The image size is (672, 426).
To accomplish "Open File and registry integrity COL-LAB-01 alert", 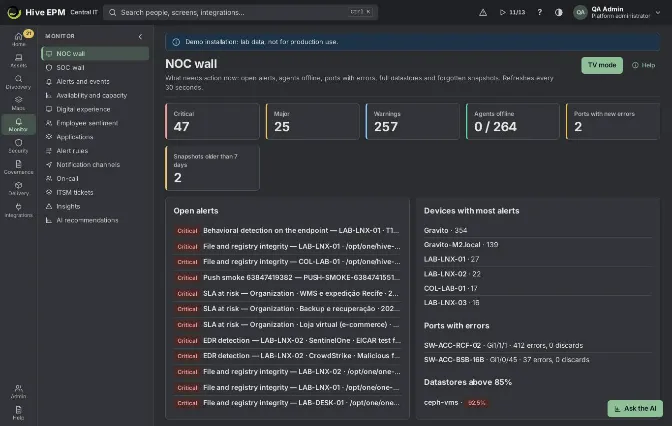I will [287, 262].
